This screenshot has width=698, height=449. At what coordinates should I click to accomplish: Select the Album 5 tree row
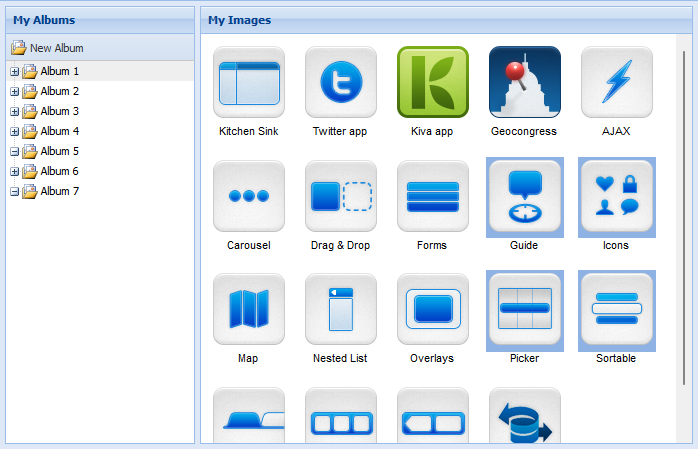pos(100,151)
